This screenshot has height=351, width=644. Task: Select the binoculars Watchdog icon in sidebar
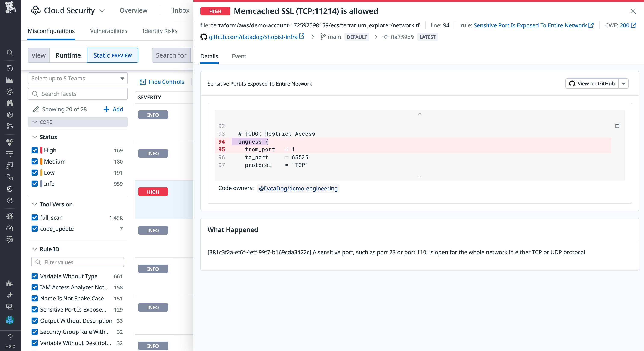[10, 103]
